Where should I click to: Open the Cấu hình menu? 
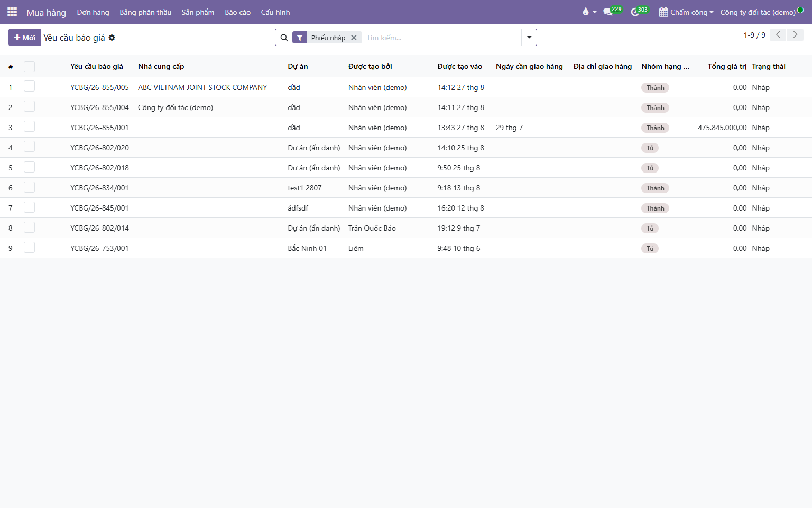(275, 12)
